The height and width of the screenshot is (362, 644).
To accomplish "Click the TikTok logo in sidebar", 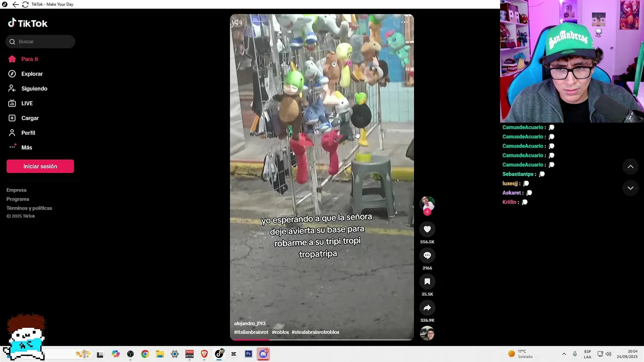I will (28, 23).
